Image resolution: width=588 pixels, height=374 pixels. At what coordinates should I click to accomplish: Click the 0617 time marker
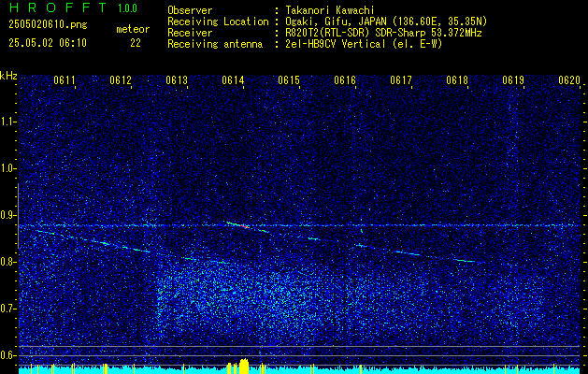click(x=401, y=79)
